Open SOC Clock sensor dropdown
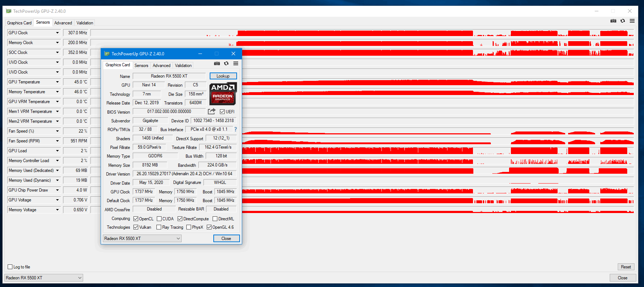The height and width of the screenshot is (287, 644). (57, 52)
